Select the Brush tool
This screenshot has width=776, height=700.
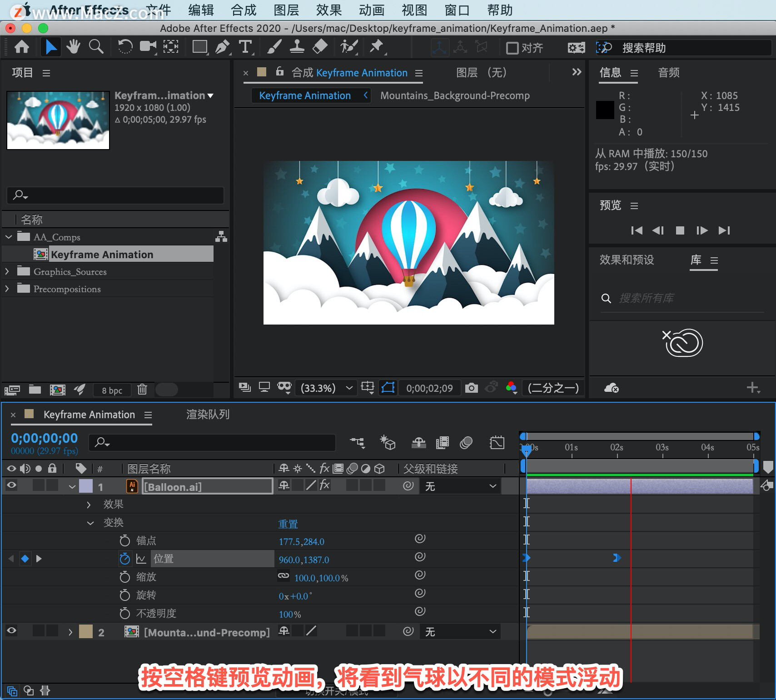[x=274, y=47]
